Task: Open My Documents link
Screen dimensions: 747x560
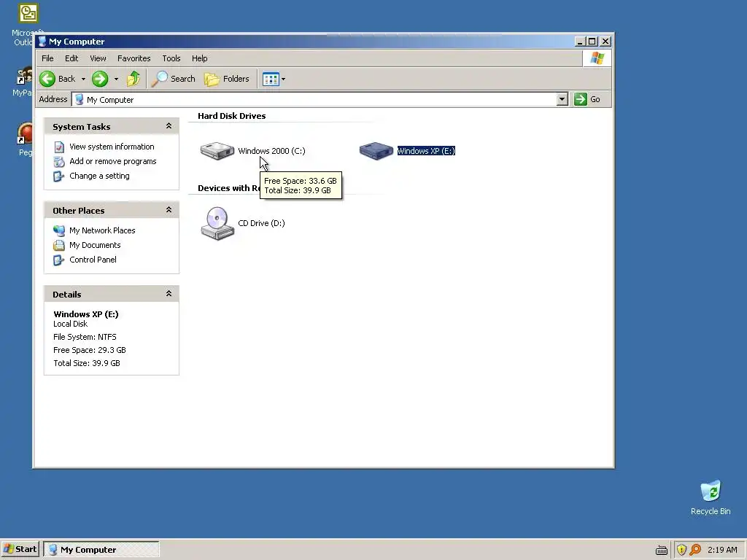Action: coord(95,245)
